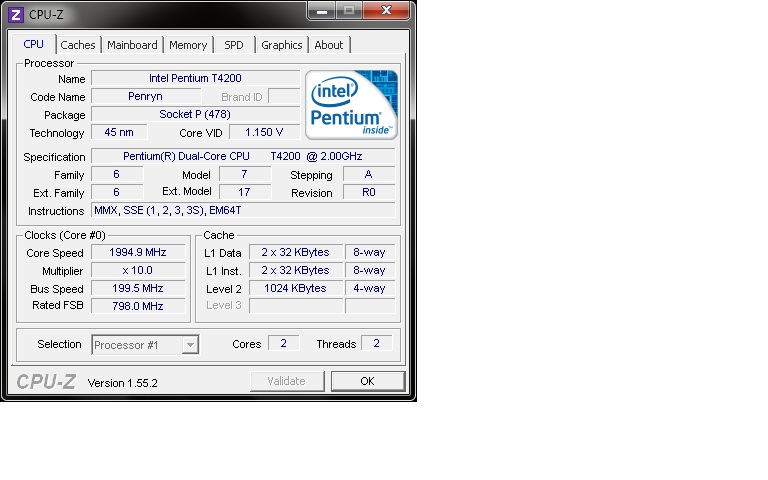Click the Threads count value 2
The width and height of the screenshot is (768, 480).
tap(377, 343)
